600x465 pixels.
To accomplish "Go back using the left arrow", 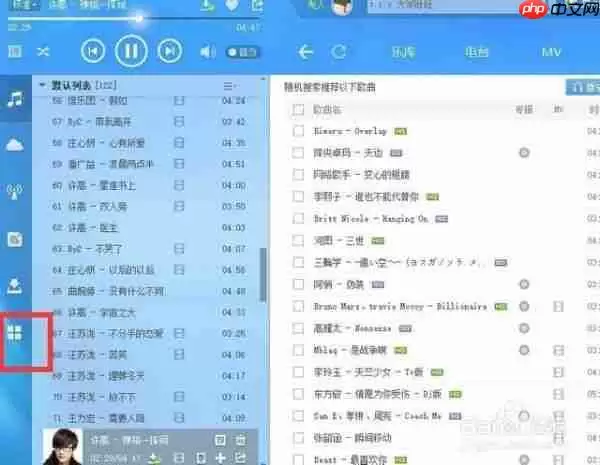I will (x=306, y=52).
